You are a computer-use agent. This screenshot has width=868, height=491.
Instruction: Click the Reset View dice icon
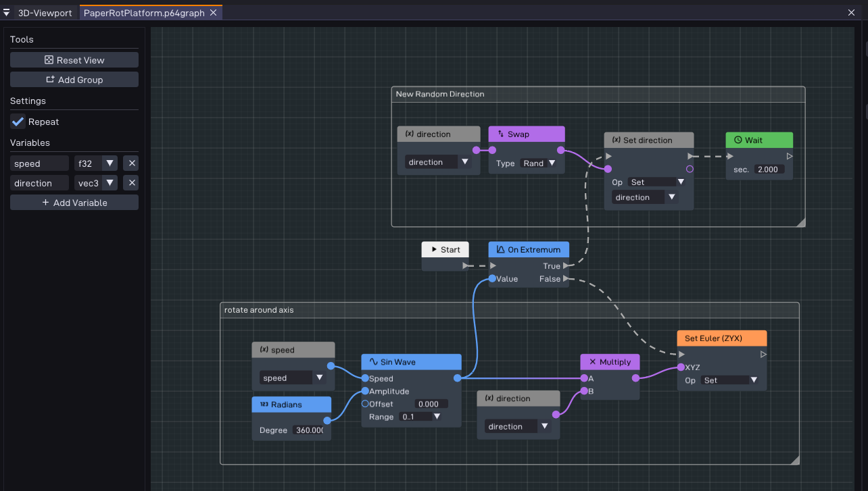(x=49, y=60)
